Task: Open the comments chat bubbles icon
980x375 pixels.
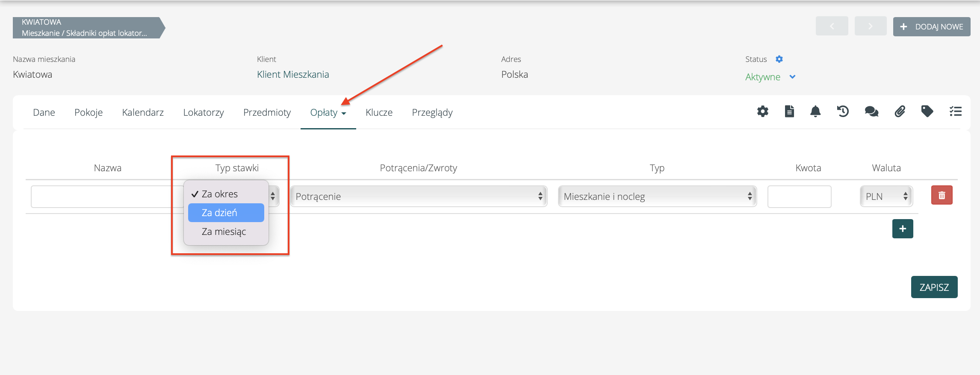Action: 871,112
